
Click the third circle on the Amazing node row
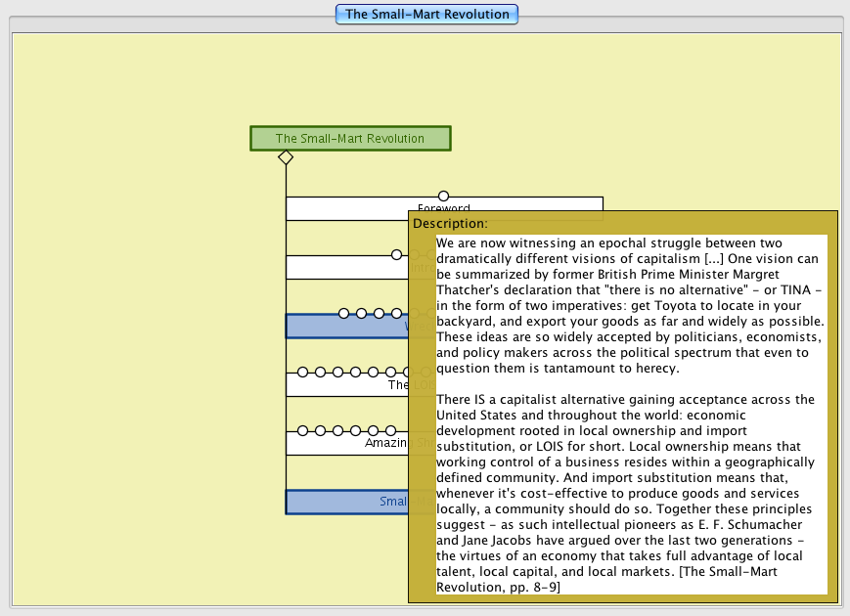(338, 430)
